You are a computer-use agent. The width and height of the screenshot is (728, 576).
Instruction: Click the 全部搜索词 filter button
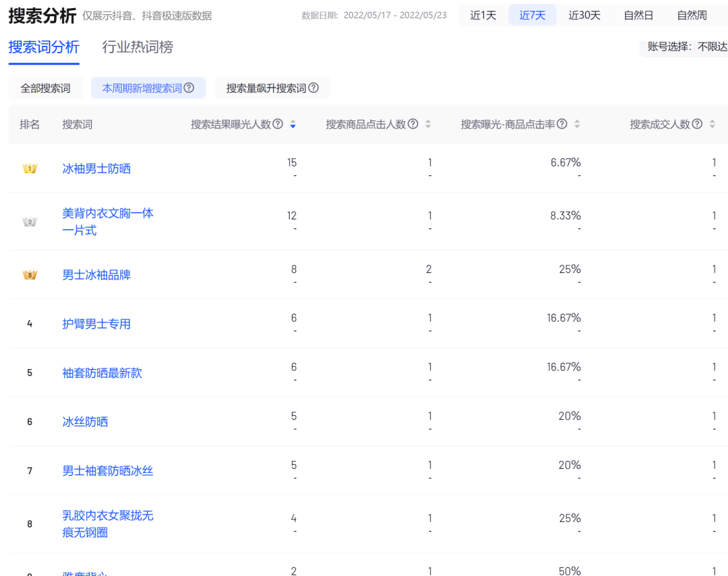[44, 87]
